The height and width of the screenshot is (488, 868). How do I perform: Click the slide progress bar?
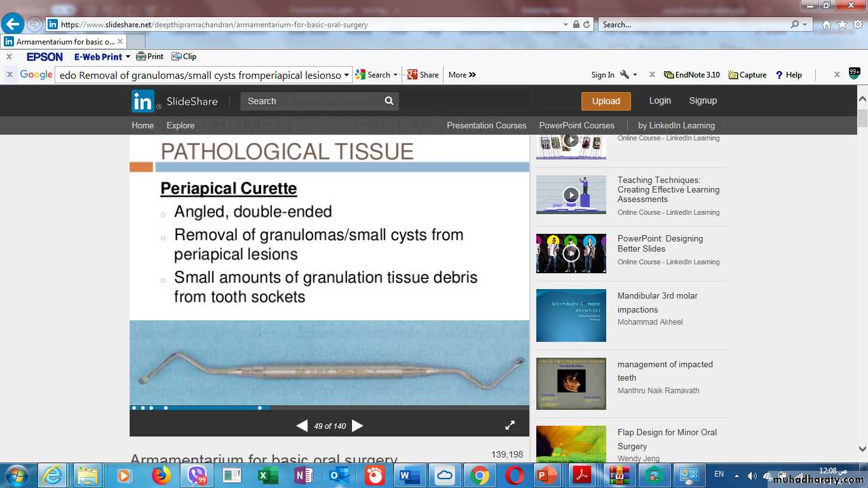pyautogui.click(x=329, y=408)
